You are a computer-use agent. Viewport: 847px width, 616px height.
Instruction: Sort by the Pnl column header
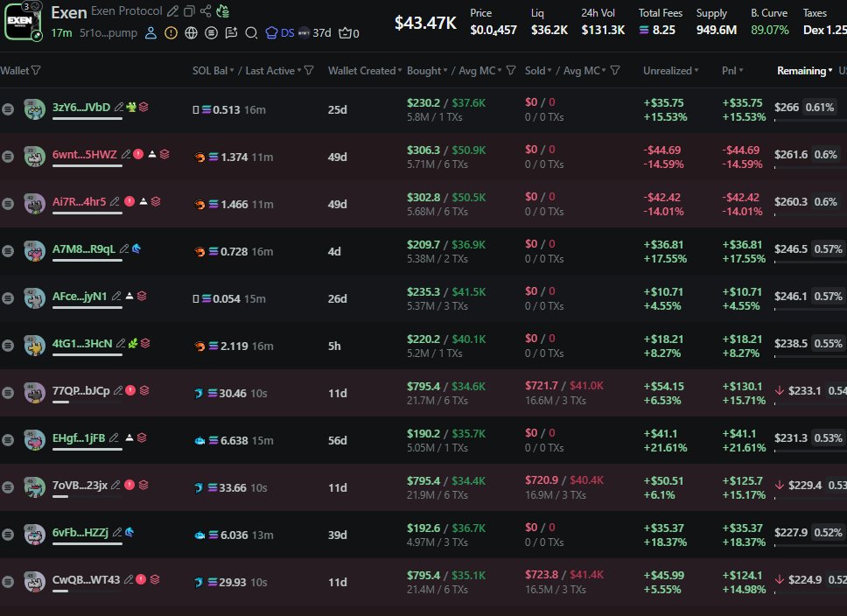[731, 71]
